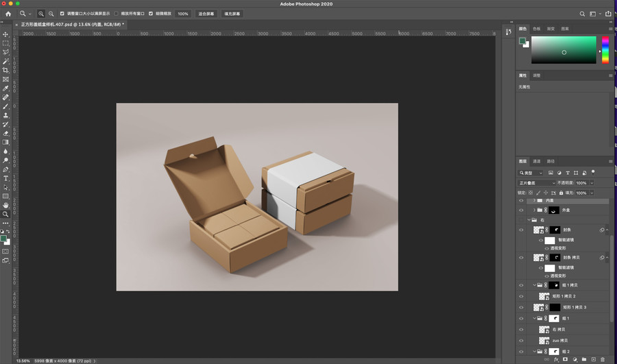The image size is (617, 364).
Task: Toggle Quick Mask mode
Action: point(5,252)
